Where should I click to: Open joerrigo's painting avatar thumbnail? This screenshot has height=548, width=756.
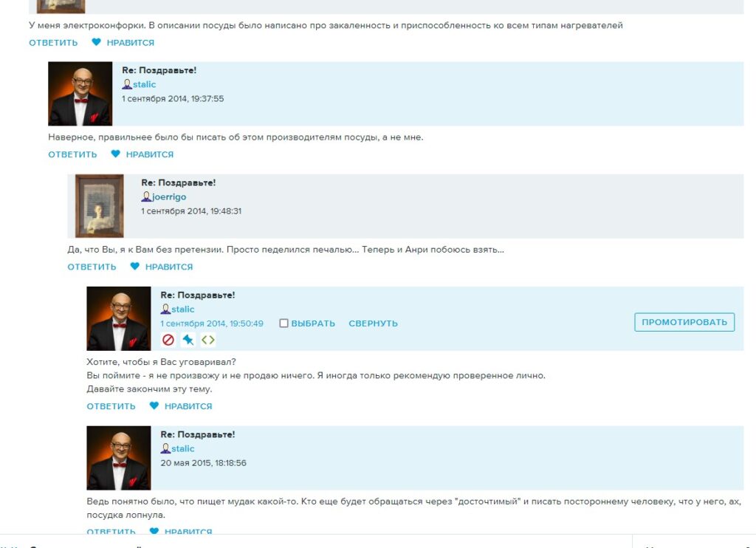click(100, 206)
